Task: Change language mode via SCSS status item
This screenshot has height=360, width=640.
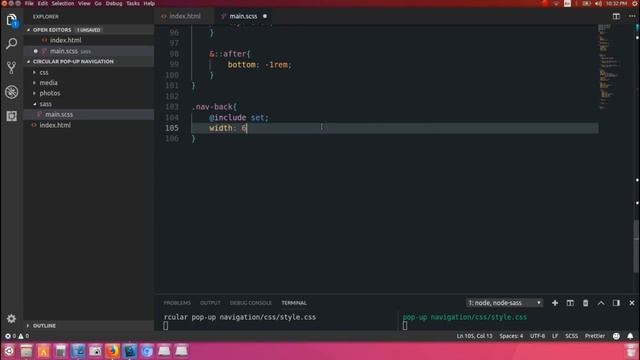Action: click(571, 336)
